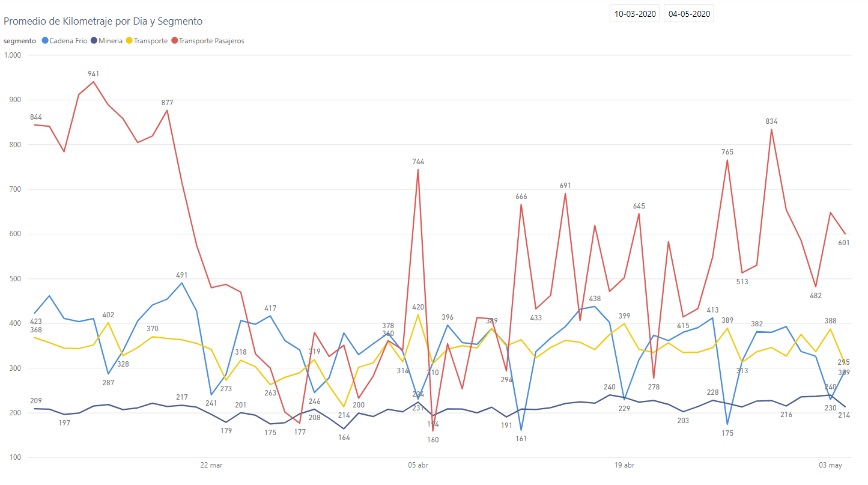The height and width of the screenshot is (485, 868).
Task: Click the 22 mar axis label
Action: point(211,465)
